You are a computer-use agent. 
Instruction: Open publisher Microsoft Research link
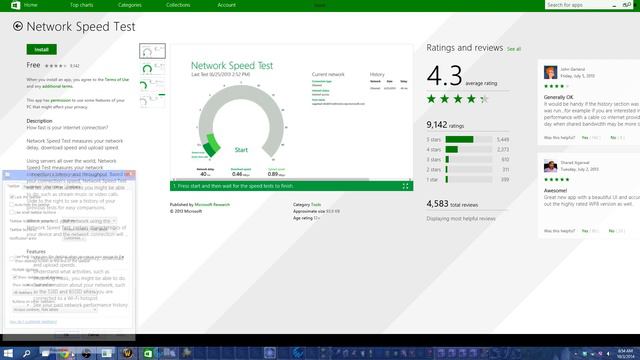(212, 204)
